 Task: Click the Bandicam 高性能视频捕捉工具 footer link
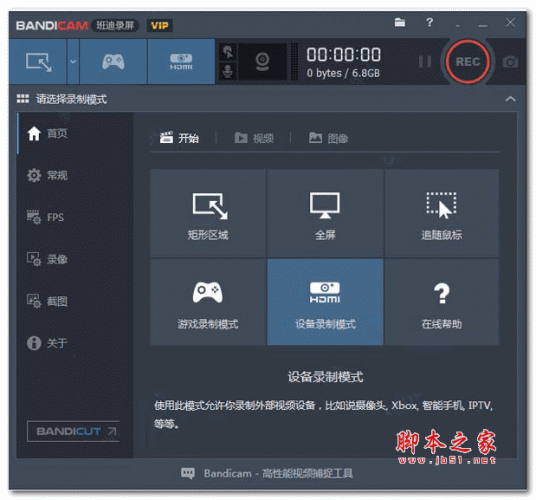[x=278, y=473]
